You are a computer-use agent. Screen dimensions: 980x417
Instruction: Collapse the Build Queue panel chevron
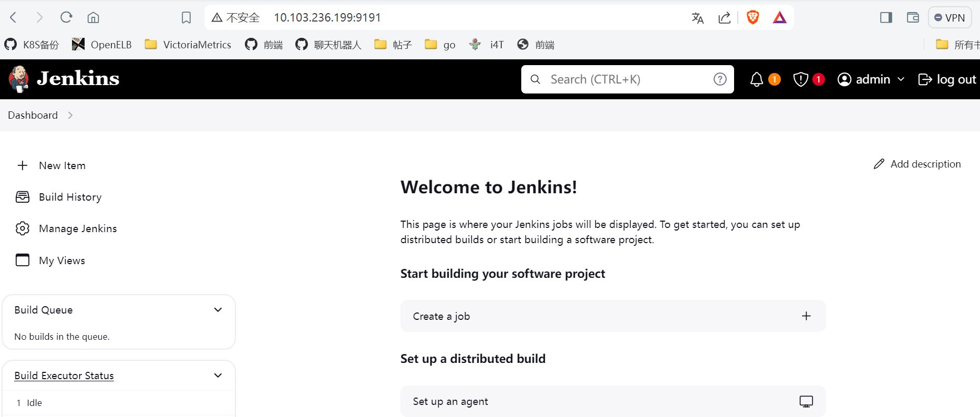(x=218, y=310)
